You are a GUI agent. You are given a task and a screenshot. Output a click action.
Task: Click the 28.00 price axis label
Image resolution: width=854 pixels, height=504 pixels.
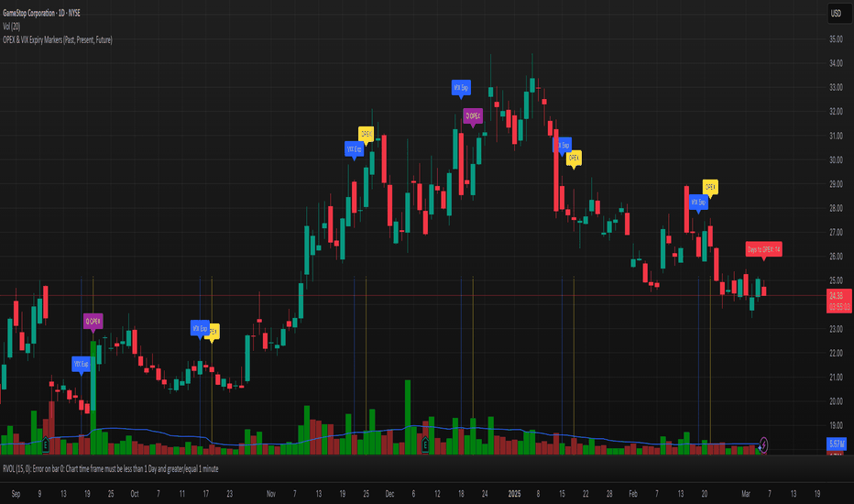pyautogui.click(x=836, y=208)
